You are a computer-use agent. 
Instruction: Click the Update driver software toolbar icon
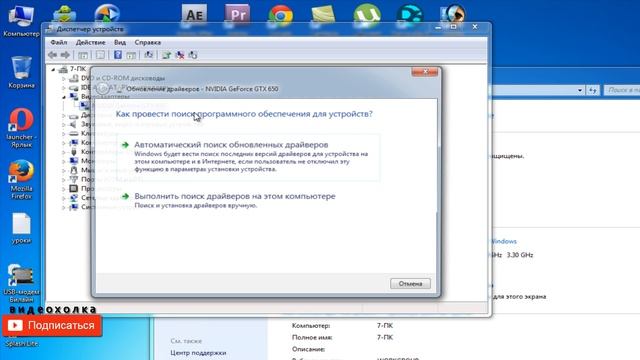pos(166,55)
